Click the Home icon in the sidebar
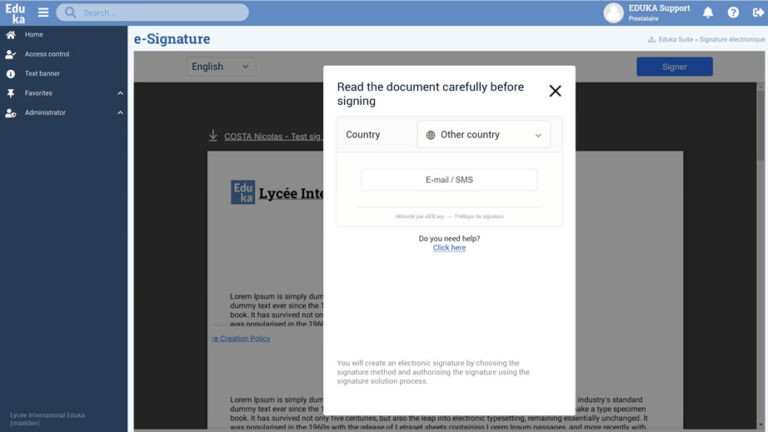 [10, 35]
